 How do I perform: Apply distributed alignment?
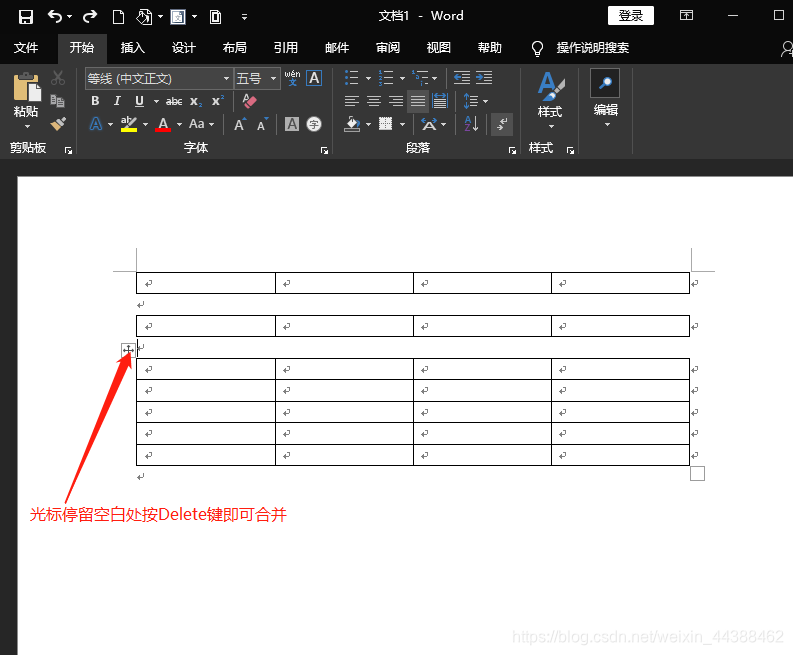click(440, 101)
